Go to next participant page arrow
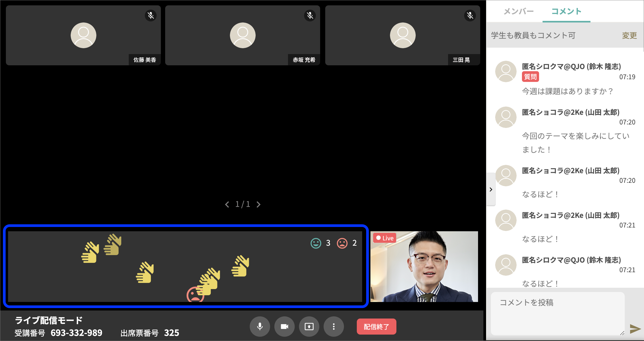 (x=258, y=204)
